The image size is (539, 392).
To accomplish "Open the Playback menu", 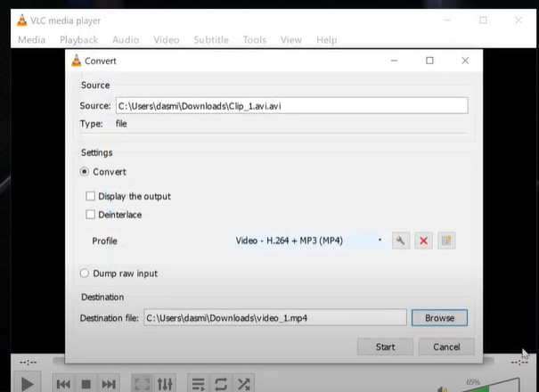I will [x=78, y=40].
